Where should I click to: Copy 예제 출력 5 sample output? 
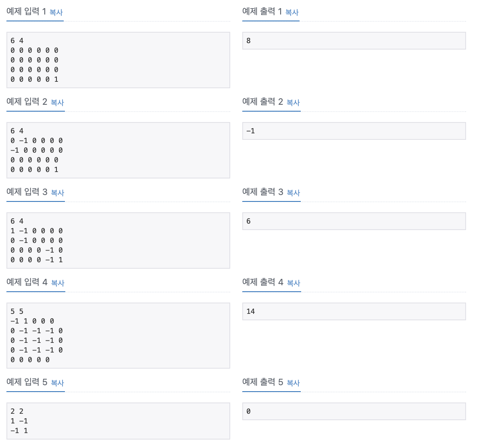click(x=293, y=383)
